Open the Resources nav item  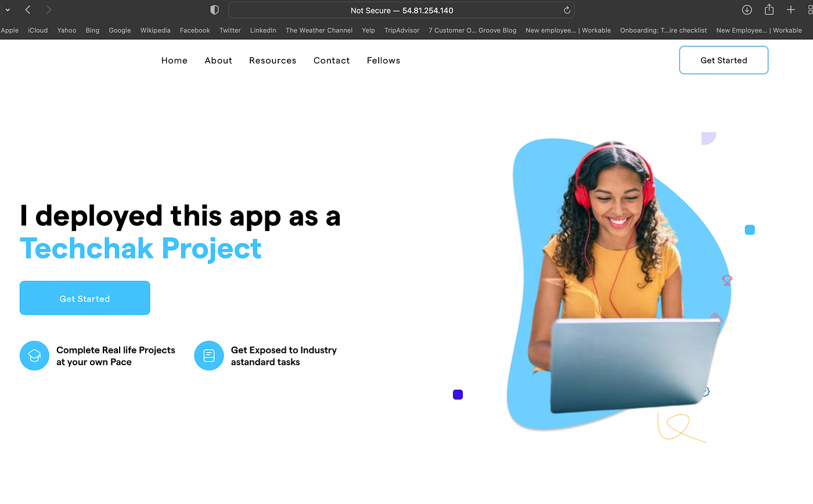click(x=272, y=60)
